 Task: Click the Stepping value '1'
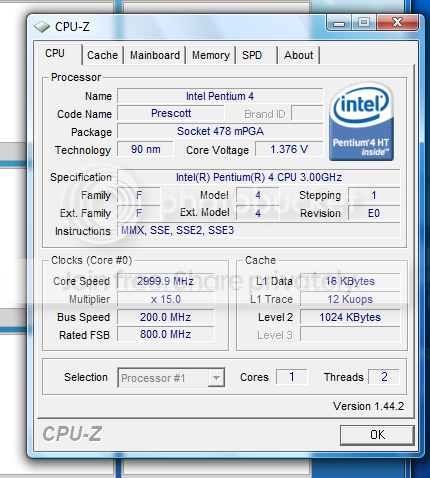(x=374, y=195)
